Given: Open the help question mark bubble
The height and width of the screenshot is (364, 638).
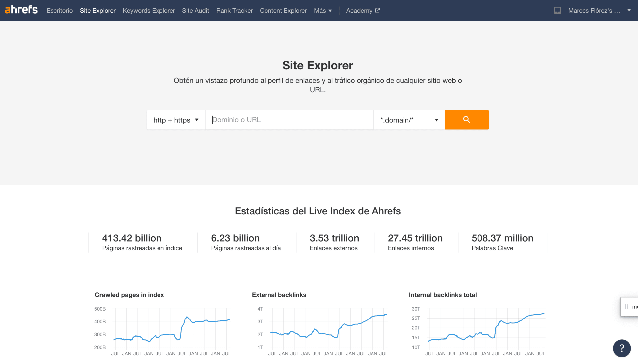Looking at the screenshot, I should click(x=622, y=348).
